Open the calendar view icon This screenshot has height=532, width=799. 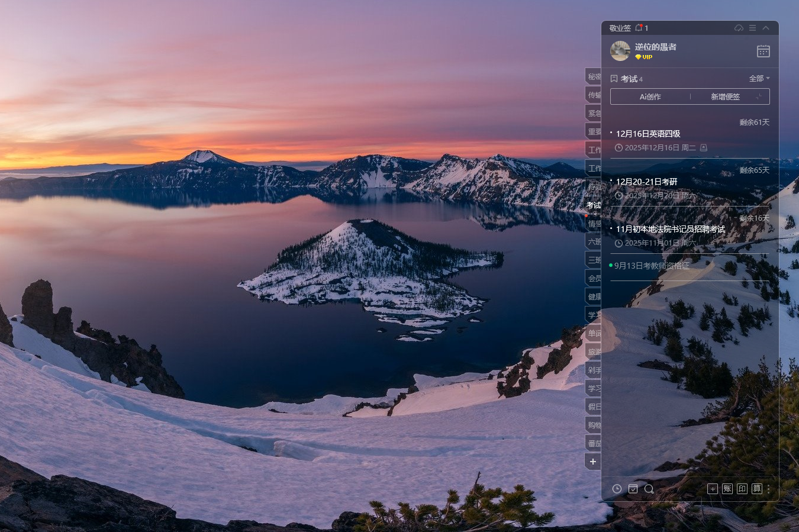tap(763, 51)
